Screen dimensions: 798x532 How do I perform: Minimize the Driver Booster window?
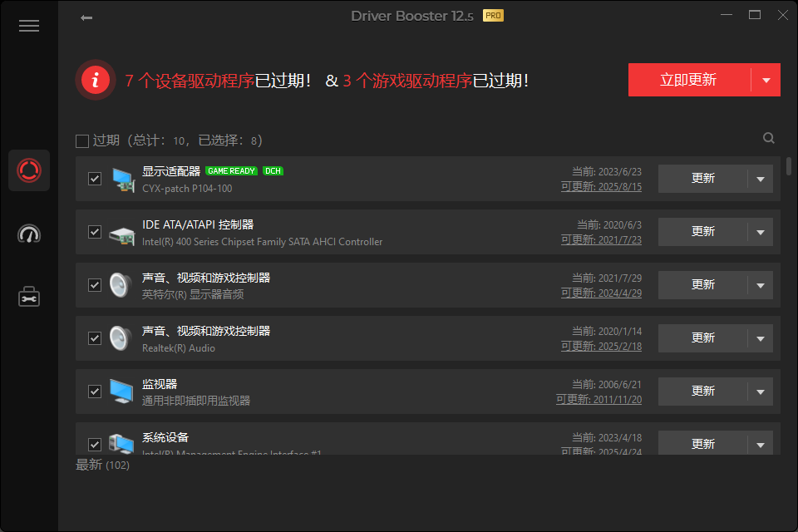click(727, 15)
